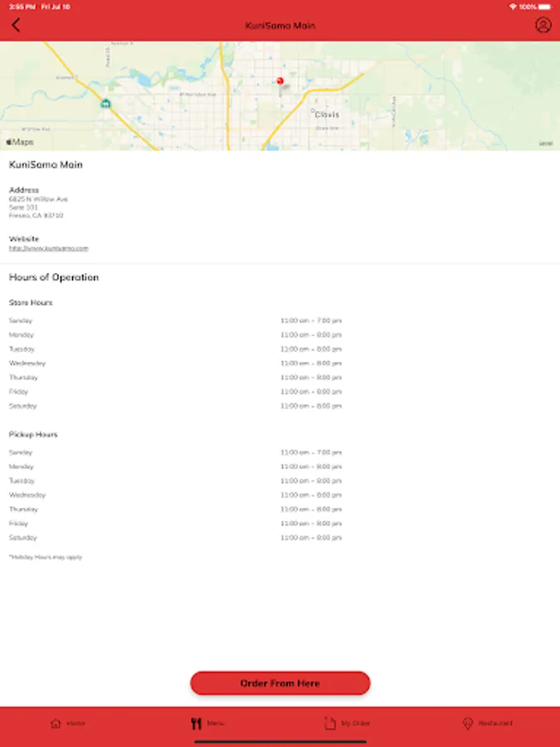This screenshot has height=747, width=560.
Task: Click the Apple Maps logo on map
Action: tap(20, 142)
